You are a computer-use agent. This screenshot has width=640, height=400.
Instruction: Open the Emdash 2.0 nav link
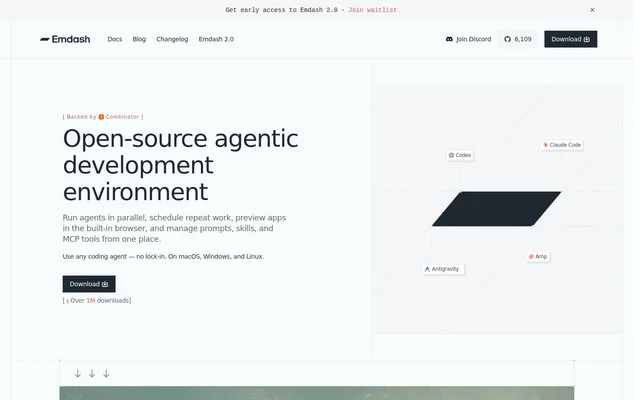point(216,39)
